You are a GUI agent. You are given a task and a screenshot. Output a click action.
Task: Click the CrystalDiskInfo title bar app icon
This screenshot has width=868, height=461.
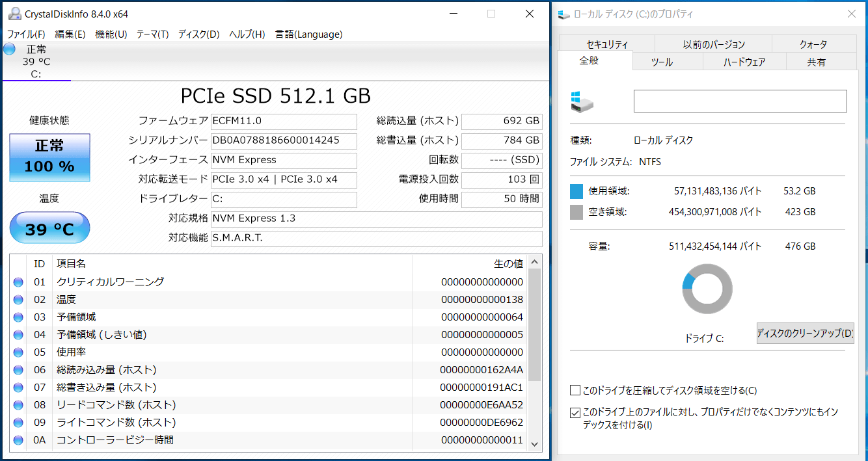click(x=14, y=14)
